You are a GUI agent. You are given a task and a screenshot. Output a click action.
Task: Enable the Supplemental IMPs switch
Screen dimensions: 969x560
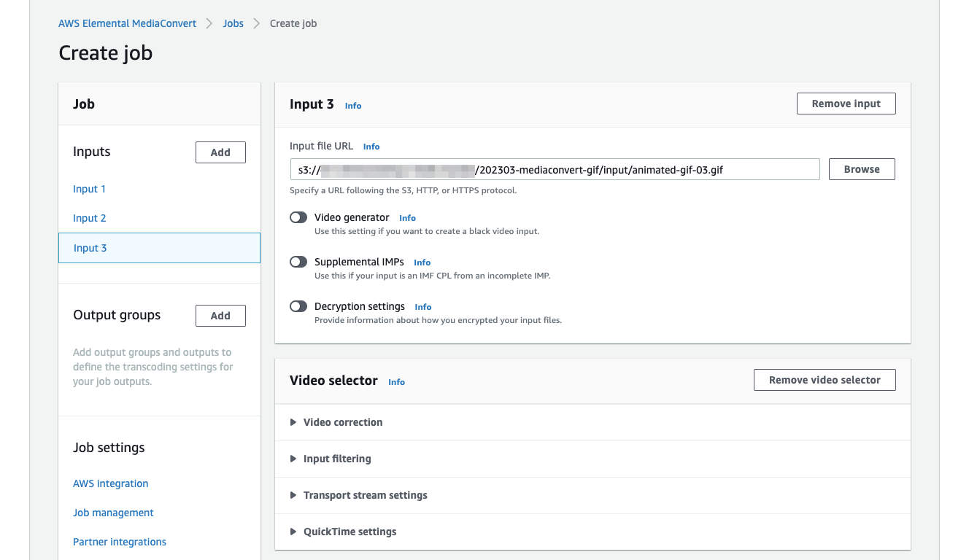click(298, 262)
